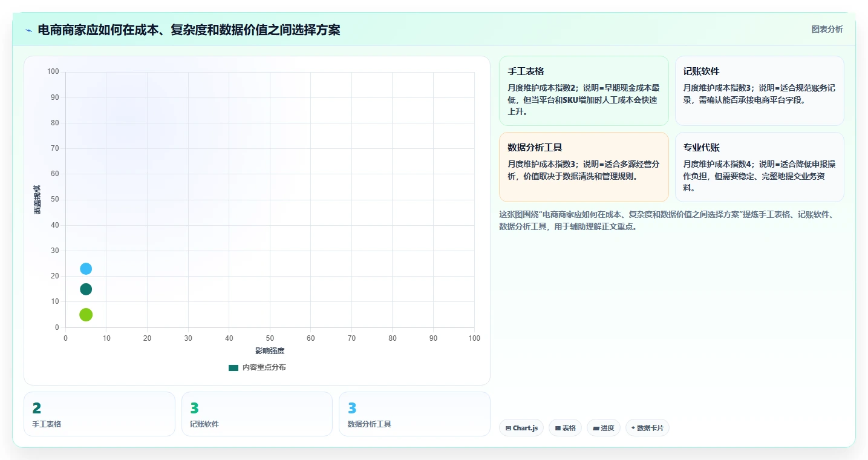Click 月度维护成本指数2 text in 手工表格 card
Viewport: 868px width, 460px height.
pyautogui.click(x=541, y=88)
